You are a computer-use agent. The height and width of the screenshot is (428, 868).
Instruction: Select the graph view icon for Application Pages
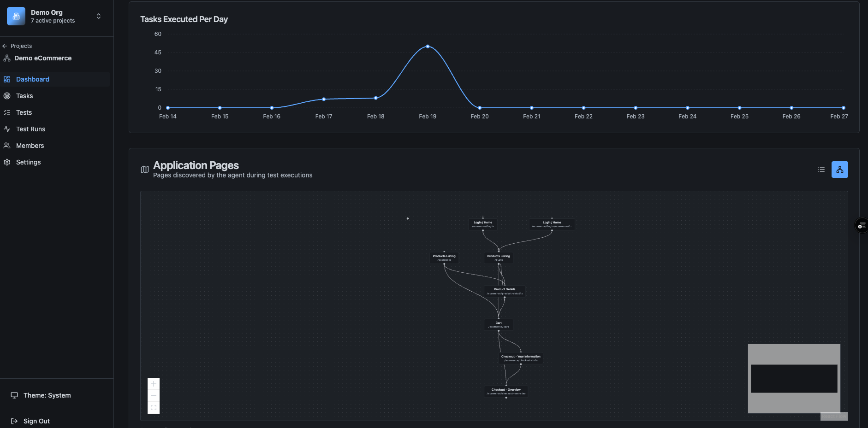(x=839, y=170)
